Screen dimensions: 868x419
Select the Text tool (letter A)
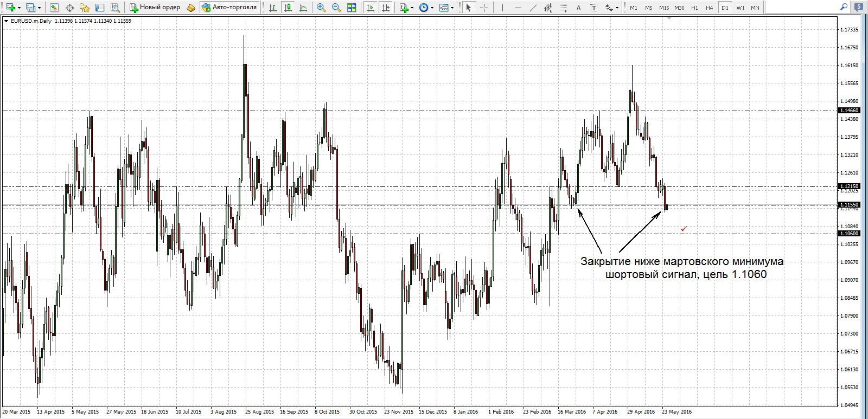tap(578, 8)
